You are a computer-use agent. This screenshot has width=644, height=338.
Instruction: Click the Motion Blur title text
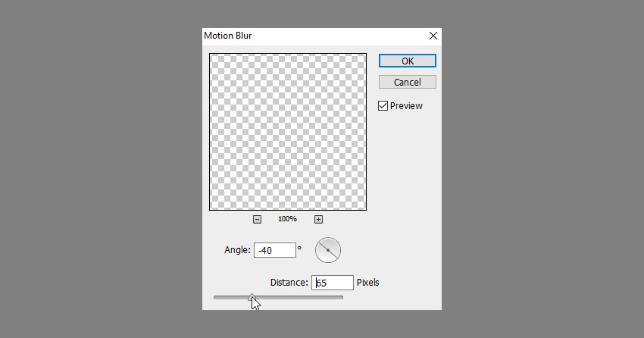coord(227,36)
